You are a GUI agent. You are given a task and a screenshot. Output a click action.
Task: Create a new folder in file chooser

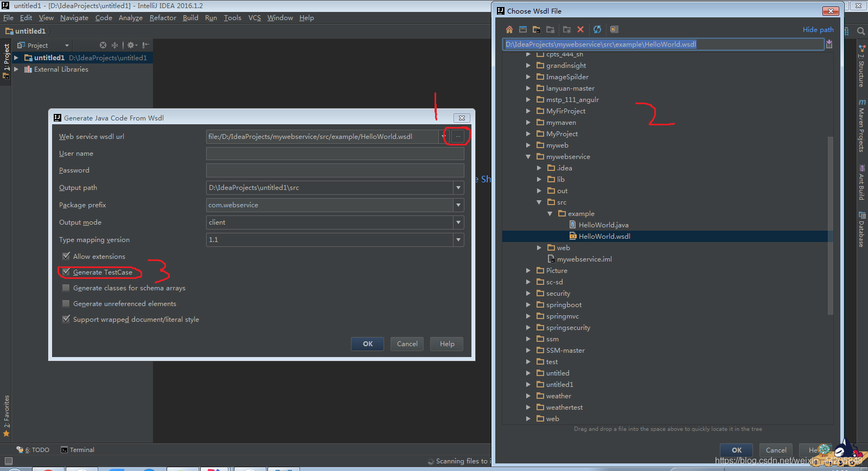click(567, 29)
